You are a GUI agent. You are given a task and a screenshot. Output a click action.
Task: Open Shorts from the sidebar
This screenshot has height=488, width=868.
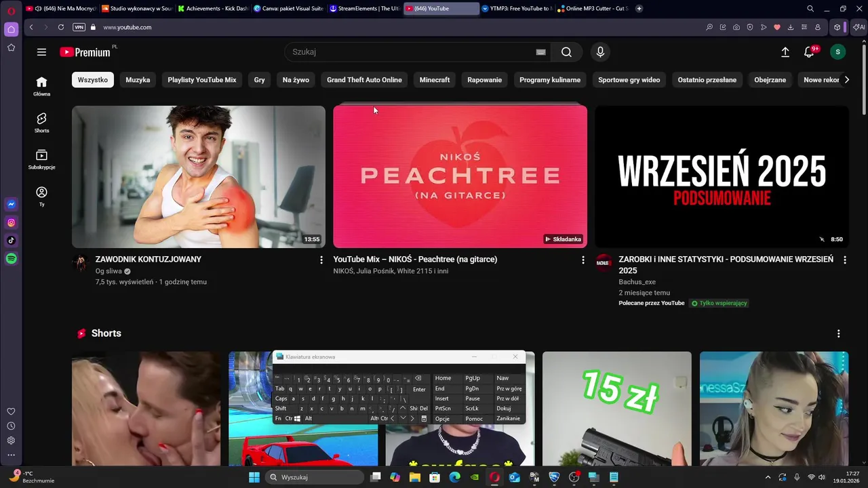tap(41, 123)
